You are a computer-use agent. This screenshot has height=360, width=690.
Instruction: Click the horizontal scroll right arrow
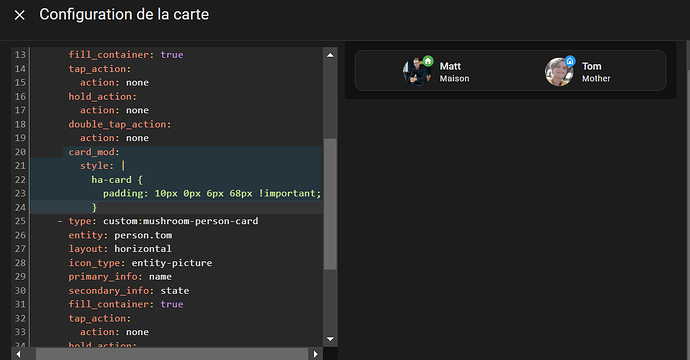point(316,354)
